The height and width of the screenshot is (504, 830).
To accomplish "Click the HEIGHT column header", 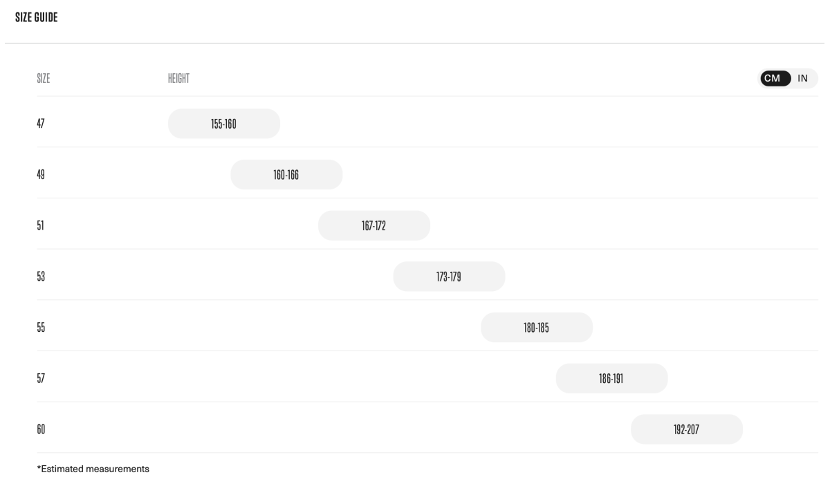I will coord(174,79).
